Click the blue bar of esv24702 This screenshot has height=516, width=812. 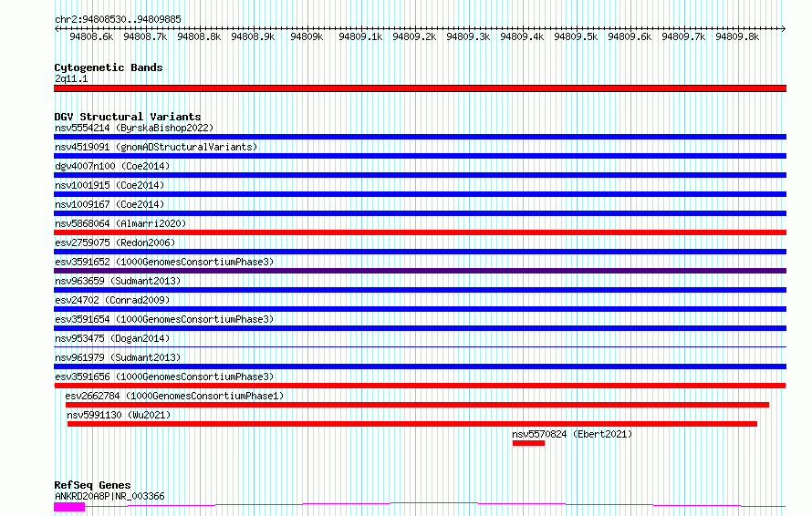click(x=420, y=309)
